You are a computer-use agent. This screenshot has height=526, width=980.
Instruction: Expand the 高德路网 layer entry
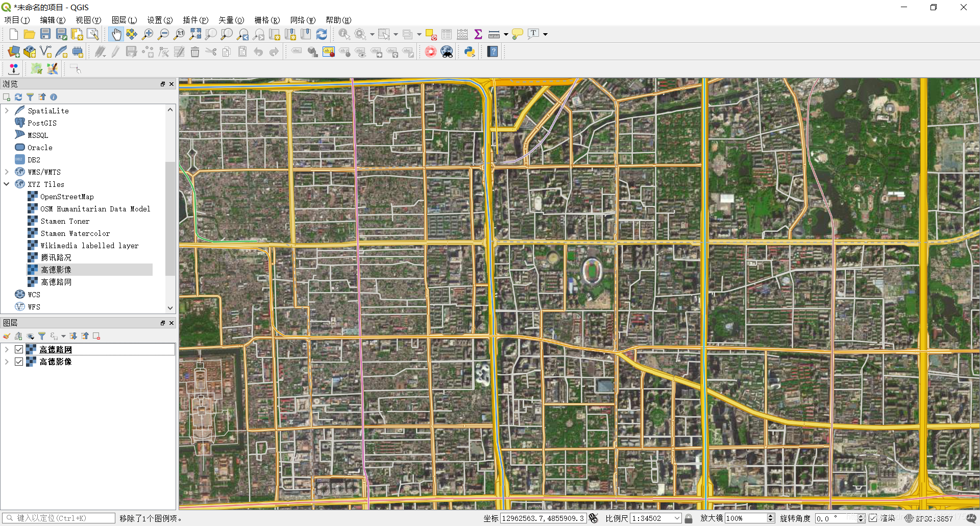click(x=7, y=349)
